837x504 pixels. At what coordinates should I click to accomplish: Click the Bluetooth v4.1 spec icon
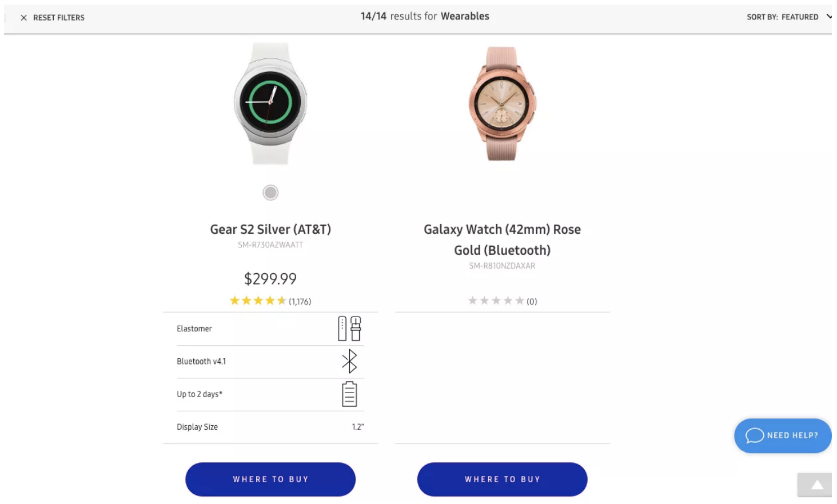pos(349,361)
